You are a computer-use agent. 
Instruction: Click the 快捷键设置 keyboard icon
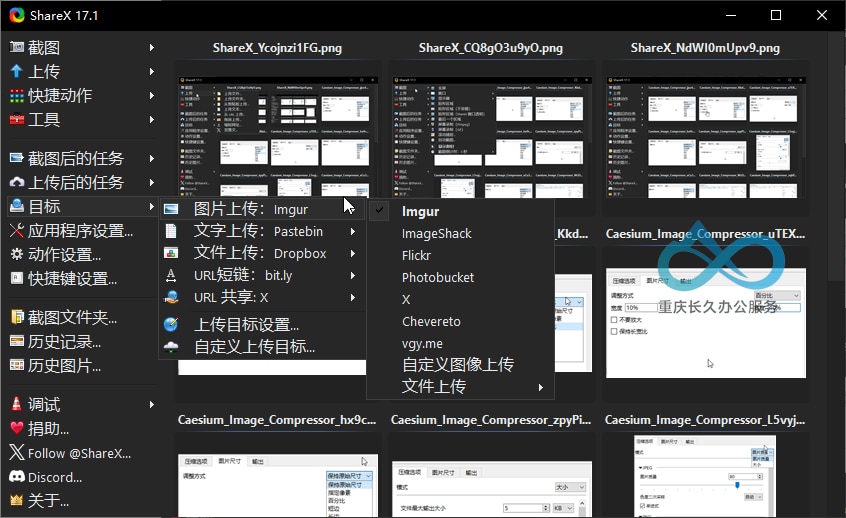click(17, 278)
